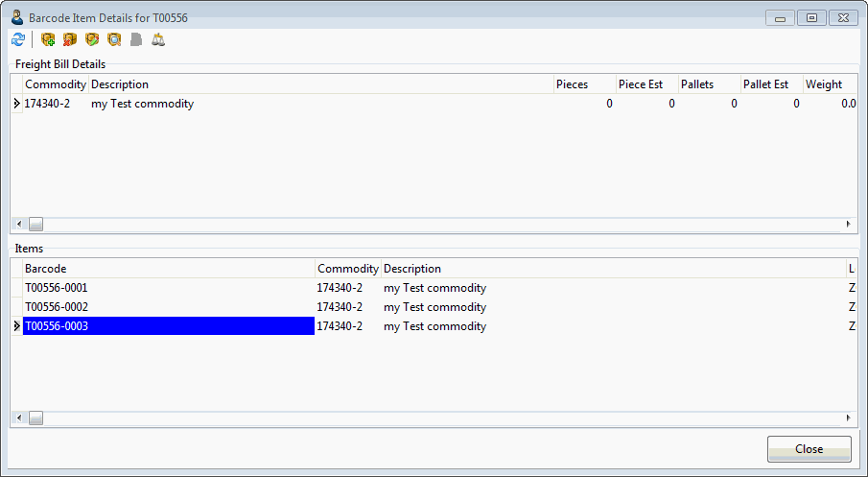Click the Items Commodity column header

348,269
